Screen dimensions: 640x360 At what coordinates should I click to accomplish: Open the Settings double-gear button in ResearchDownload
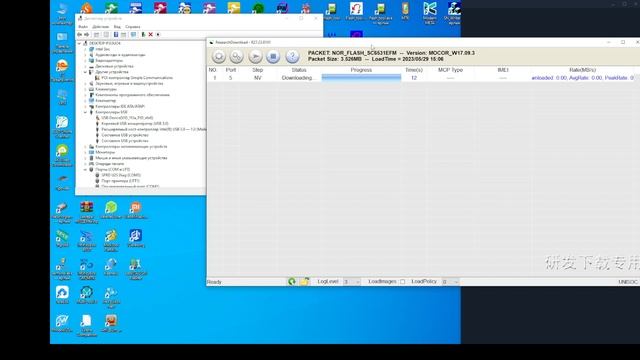pyautogui.click(x=237, y=56)
